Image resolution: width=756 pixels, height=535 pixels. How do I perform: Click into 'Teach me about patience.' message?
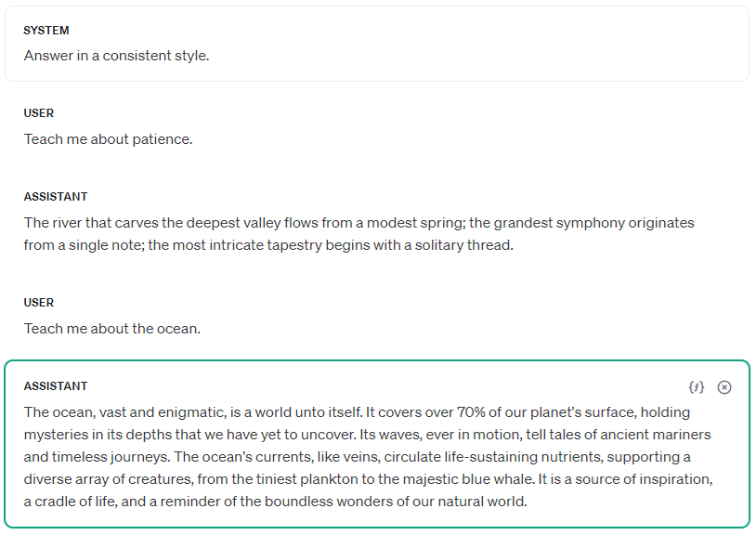coord(108,139)
